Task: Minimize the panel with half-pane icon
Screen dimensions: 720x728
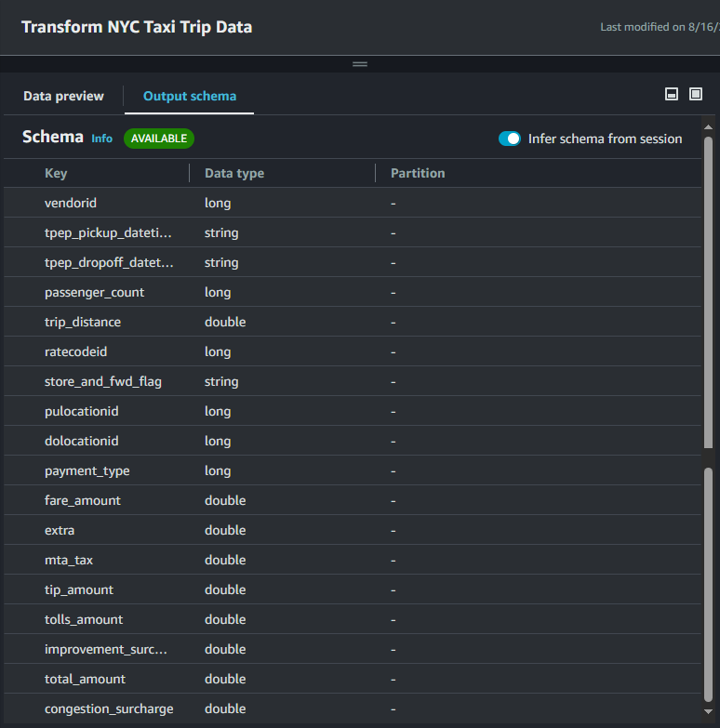Action: 672,94
